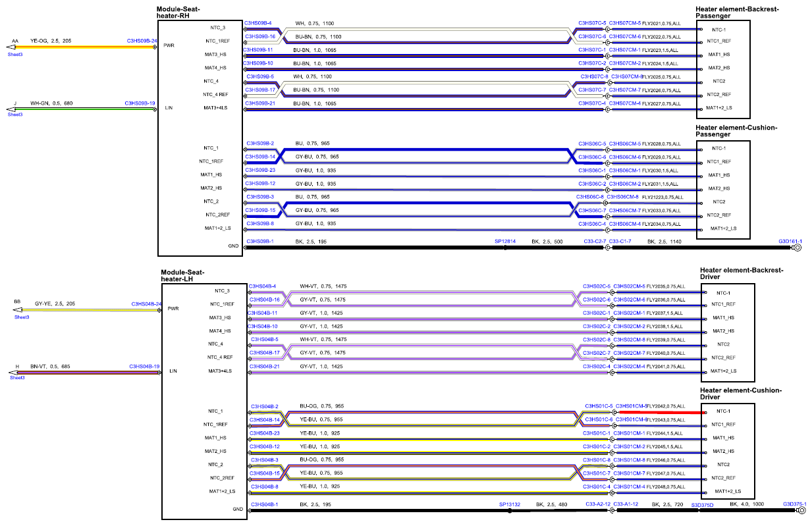Select the GND pin on Module-Seat-heater-RH
Image resolution: width=812 pixels, height=526 pixels.
pyautogui.click(x=234, y=246)
